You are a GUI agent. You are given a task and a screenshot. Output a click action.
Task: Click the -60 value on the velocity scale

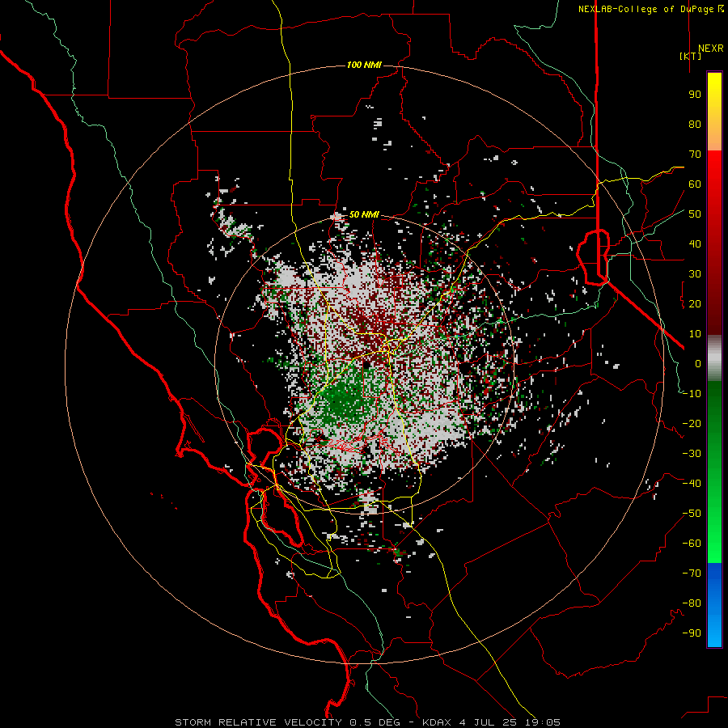click(692, 544)
